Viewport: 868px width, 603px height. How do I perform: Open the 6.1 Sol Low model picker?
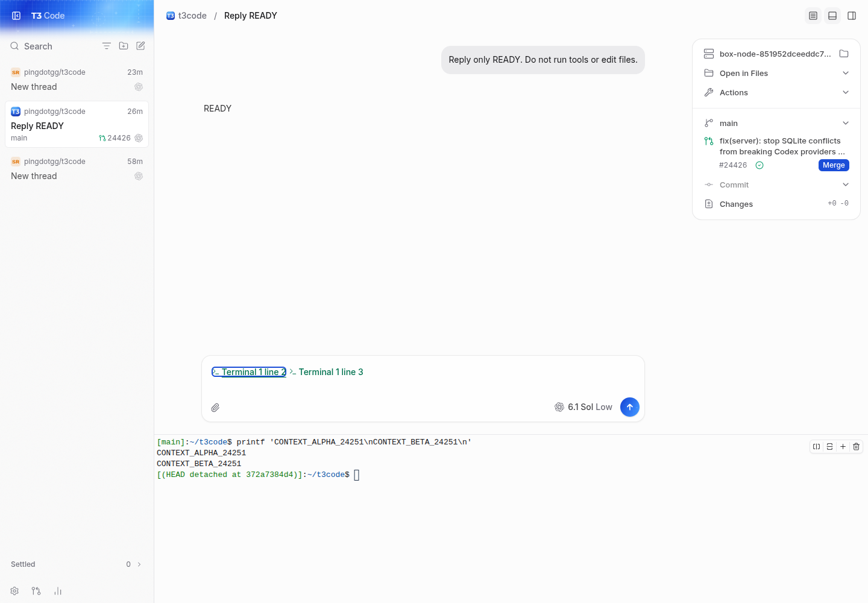[x=583, y=407]
